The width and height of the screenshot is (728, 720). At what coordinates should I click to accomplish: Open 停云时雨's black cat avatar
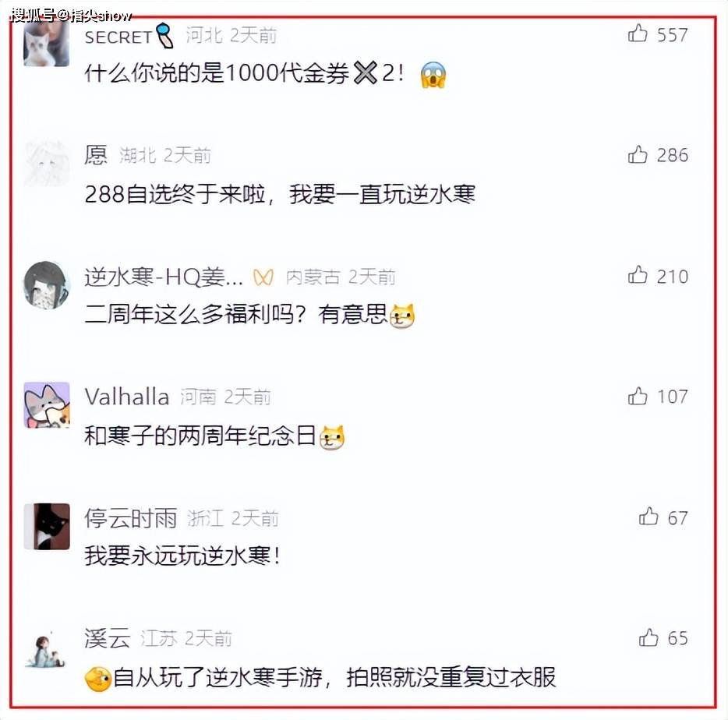(47, 526)
